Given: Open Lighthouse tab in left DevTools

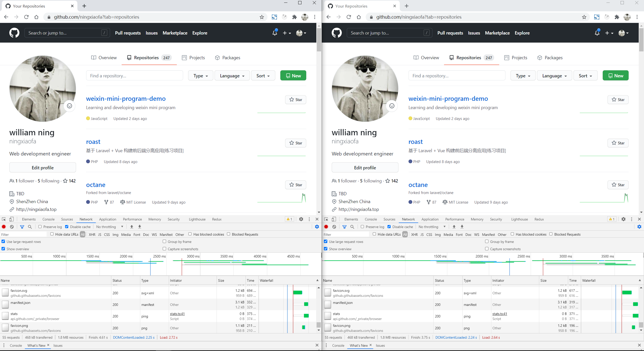Looking at the screenshot, I should 197,219.
